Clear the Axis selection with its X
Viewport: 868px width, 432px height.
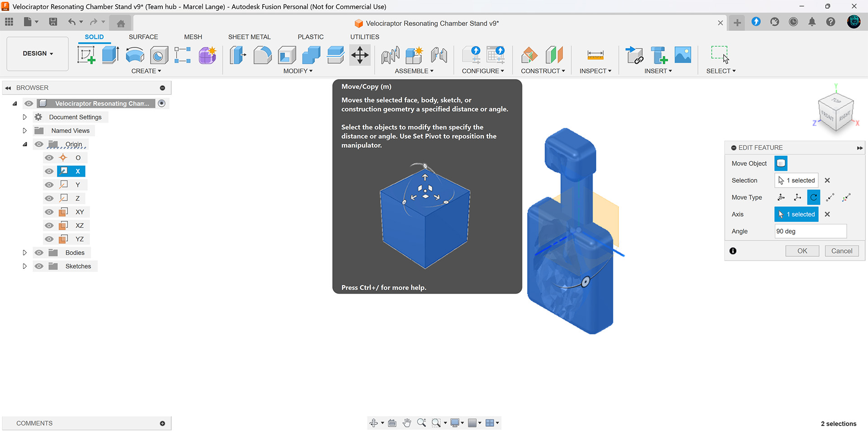coord(827,214)
